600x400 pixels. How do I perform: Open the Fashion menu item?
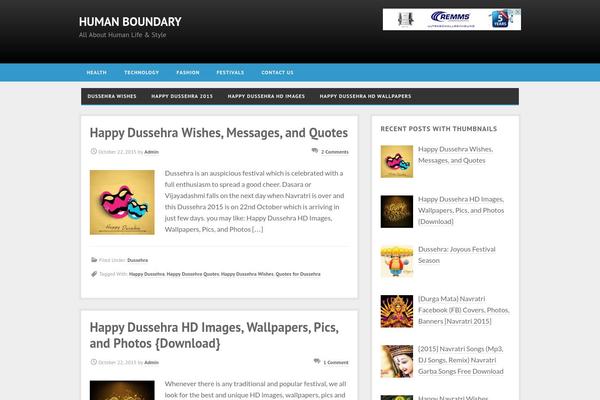pos(188,72)
